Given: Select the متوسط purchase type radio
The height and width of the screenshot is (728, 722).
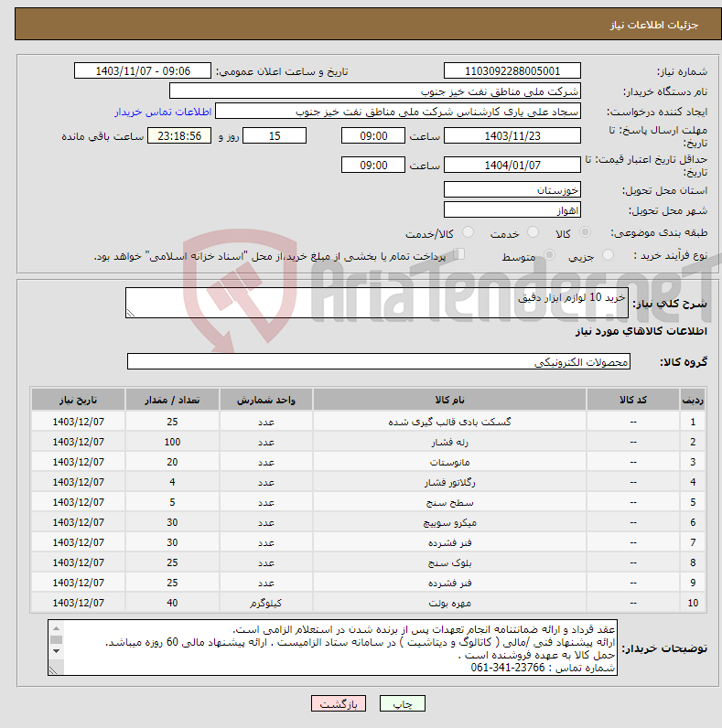Looking at the screenshot, I should pyautogui.click(x=550, y=255).
